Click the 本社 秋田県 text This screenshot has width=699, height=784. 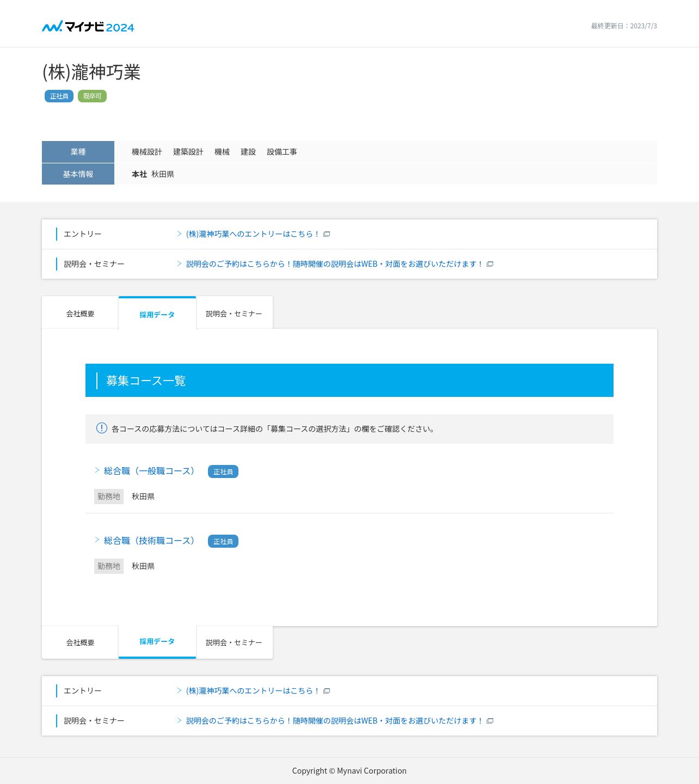(153, 174)
